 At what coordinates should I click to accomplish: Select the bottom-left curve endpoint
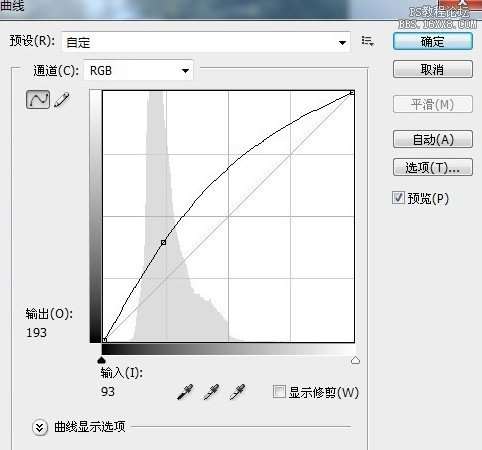coord(104,340)
